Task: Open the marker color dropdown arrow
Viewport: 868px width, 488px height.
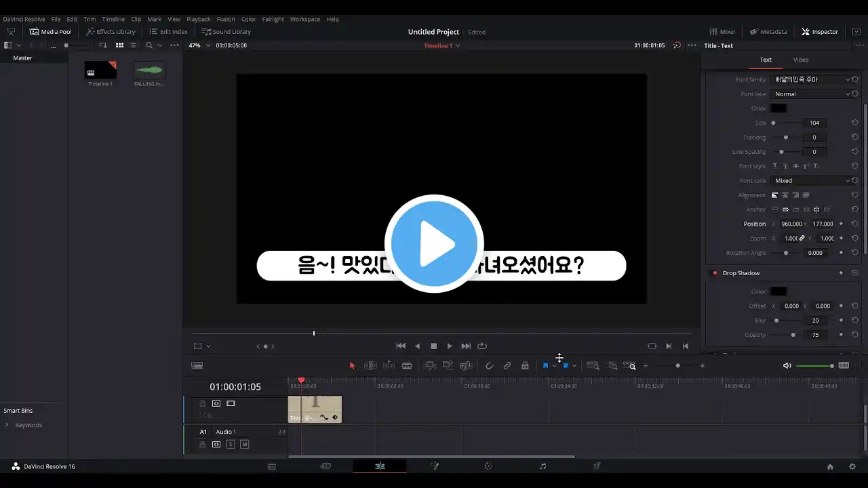Action: 574,365
